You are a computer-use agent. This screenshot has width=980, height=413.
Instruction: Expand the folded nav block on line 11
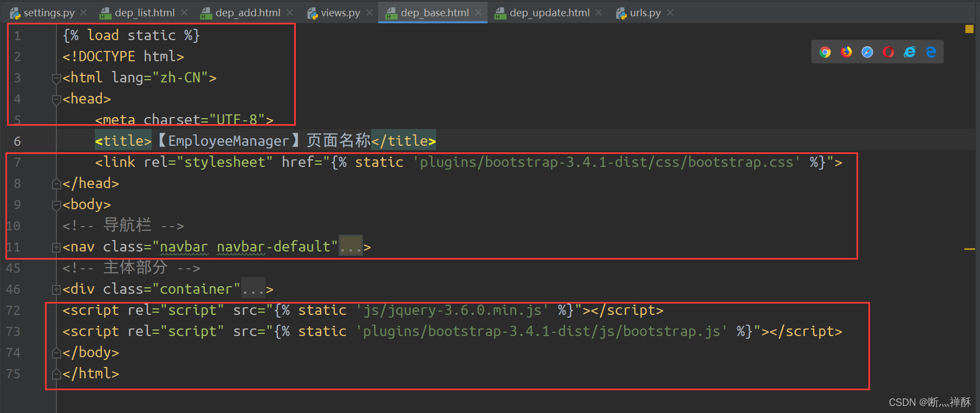click(56, 247)
